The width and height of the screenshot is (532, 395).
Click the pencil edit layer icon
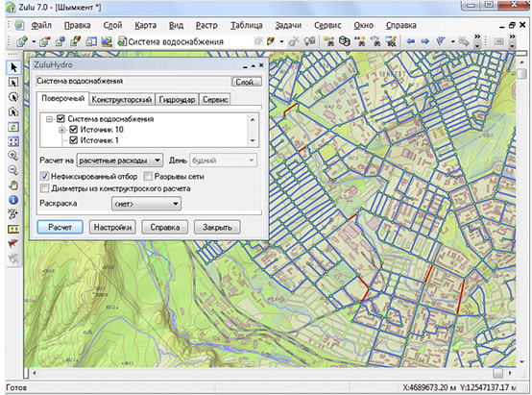coord(271,41)
